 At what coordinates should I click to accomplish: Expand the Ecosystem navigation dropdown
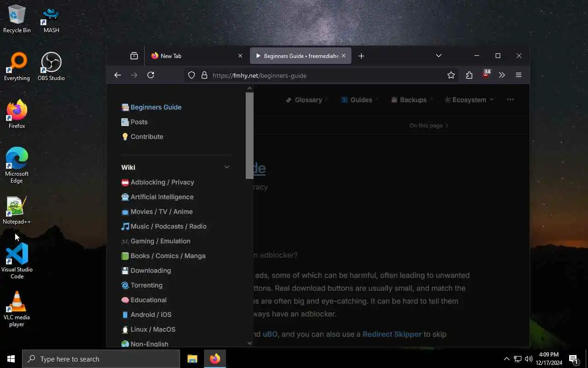[469, 100]
